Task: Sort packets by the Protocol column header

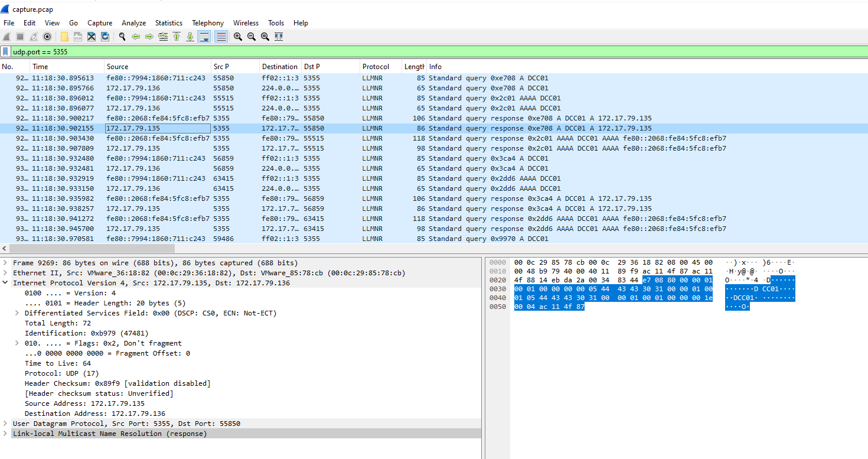Action: (376, 67)
